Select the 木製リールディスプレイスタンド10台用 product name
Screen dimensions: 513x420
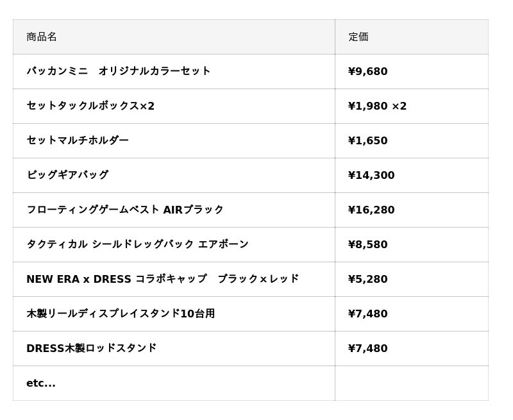tap(121, 314)
